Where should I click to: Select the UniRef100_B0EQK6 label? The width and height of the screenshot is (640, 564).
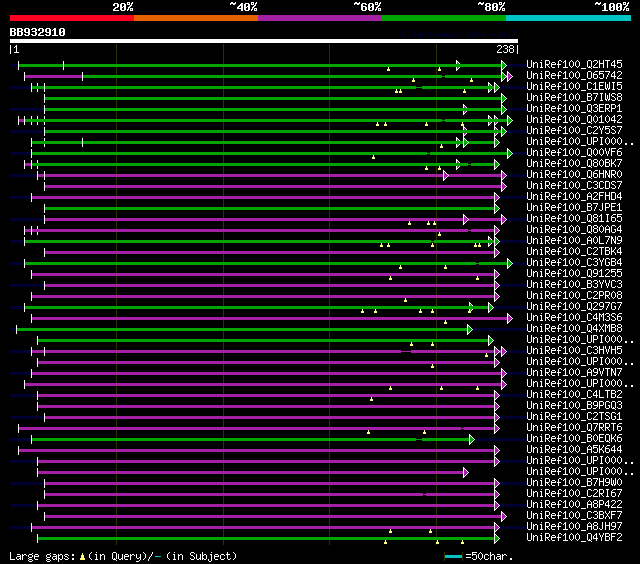point(574,439)
